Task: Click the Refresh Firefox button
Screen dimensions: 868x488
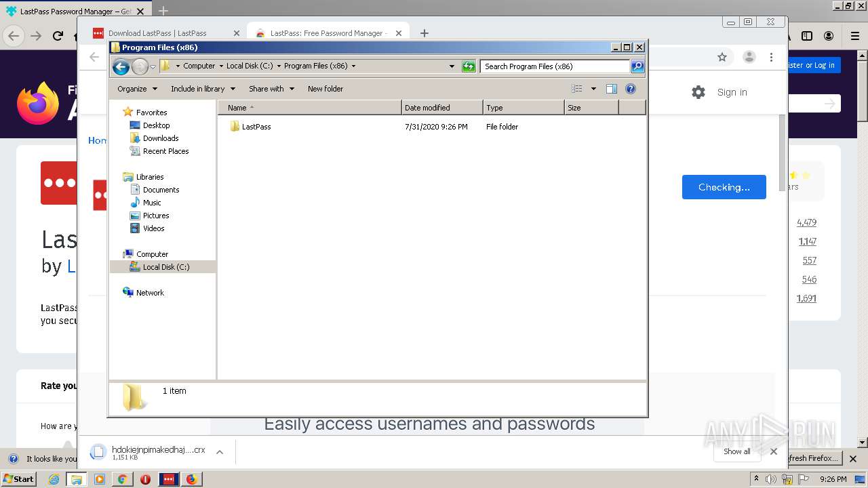Action: click(814, 458)
